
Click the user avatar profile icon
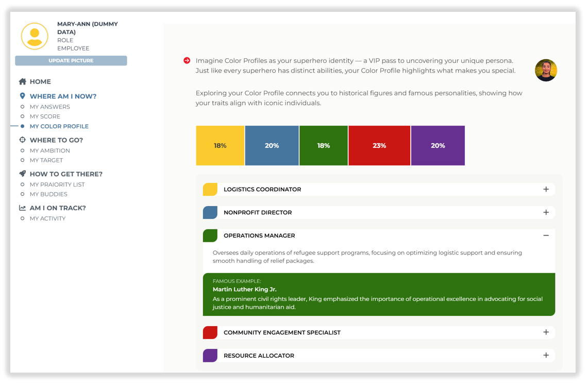pyautogui.click(x=35, y=37)
